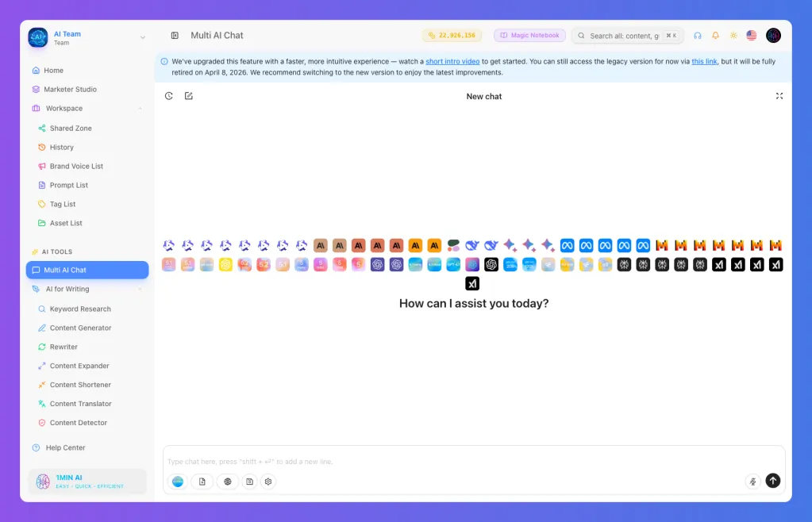Open the model selector circle button
The width and height of the screenshot is (812, 522).
[178, 482]
